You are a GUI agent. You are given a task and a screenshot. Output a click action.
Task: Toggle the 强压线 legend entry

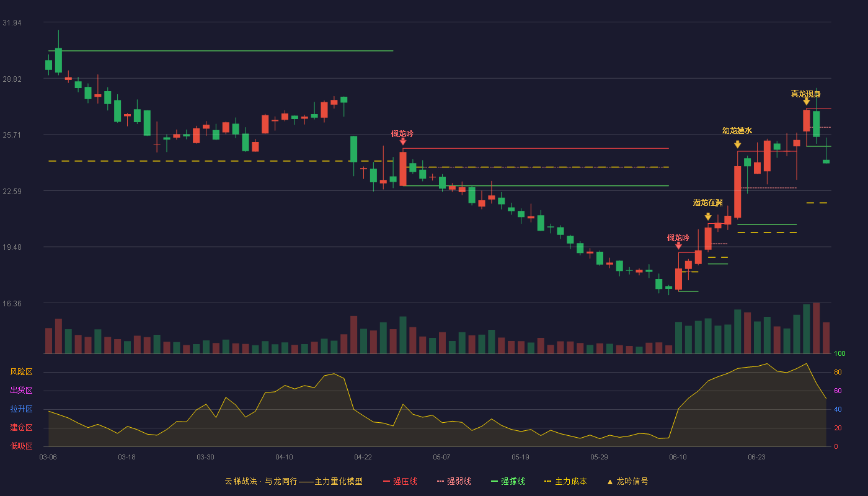point(400,481)
